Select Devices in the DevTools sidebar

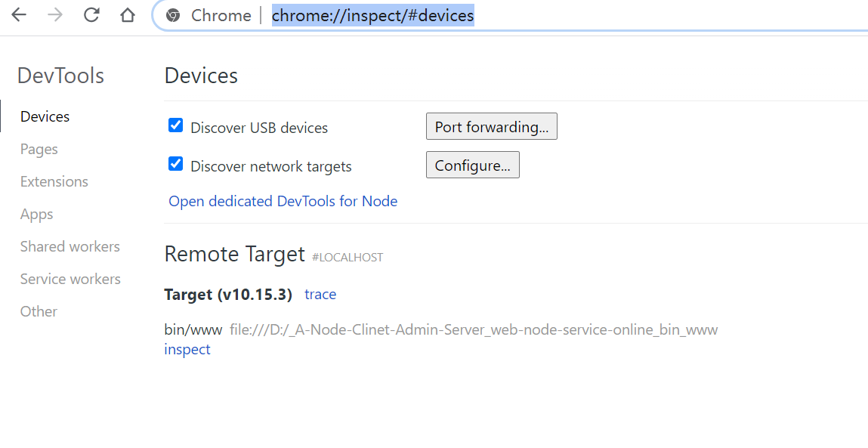tap(45, 116)
